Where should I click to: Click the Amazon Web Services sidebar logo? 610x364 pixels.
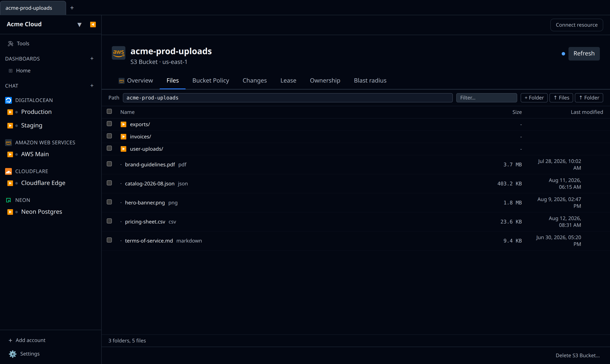pyautogui.click(x=9, y=142)
